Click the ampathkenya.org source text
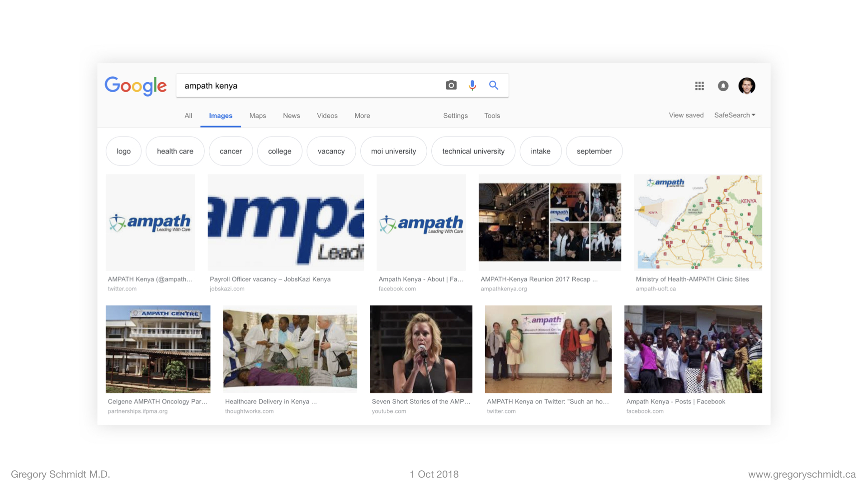868x488 pixels. pyautogui.click(x=504, y=289)
